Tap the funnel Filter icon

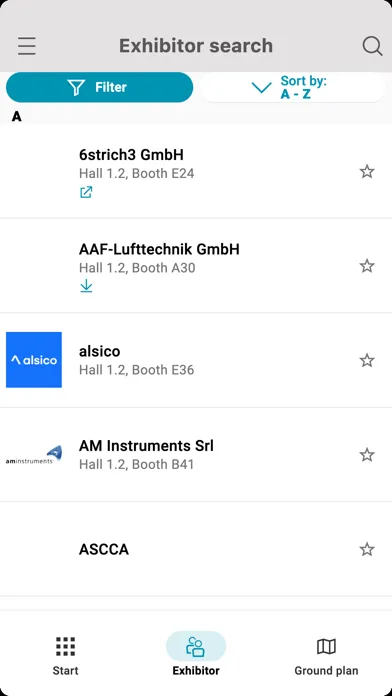coord(77,87)
